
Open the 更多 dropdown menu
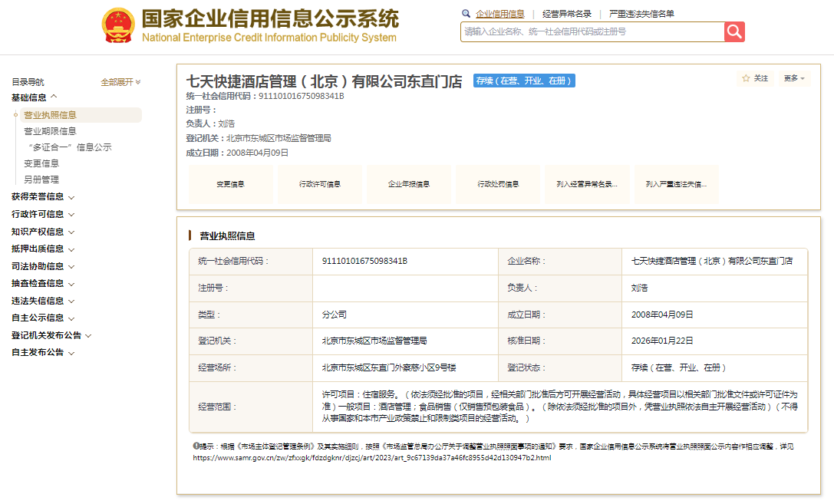(x=793, y=78)
